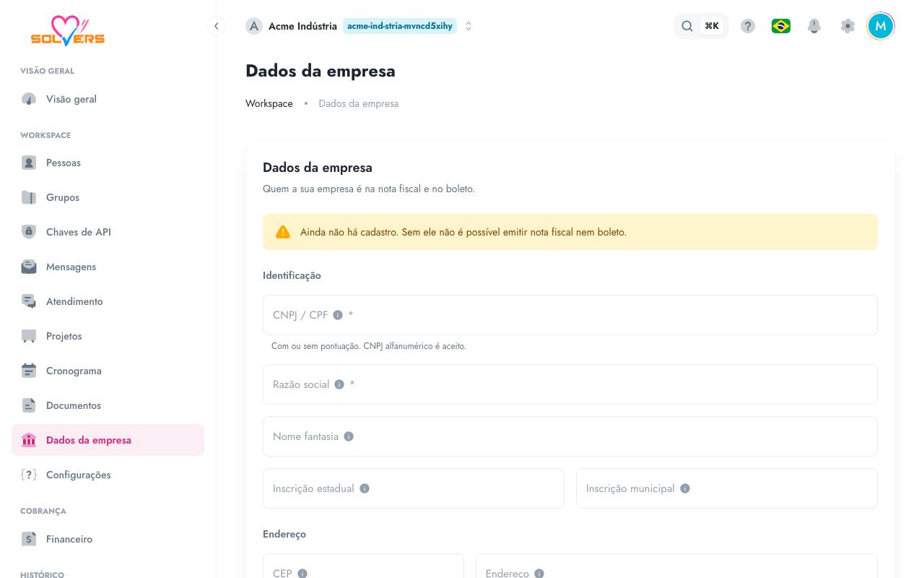Open the search box with ⌘K

(701, 26)
